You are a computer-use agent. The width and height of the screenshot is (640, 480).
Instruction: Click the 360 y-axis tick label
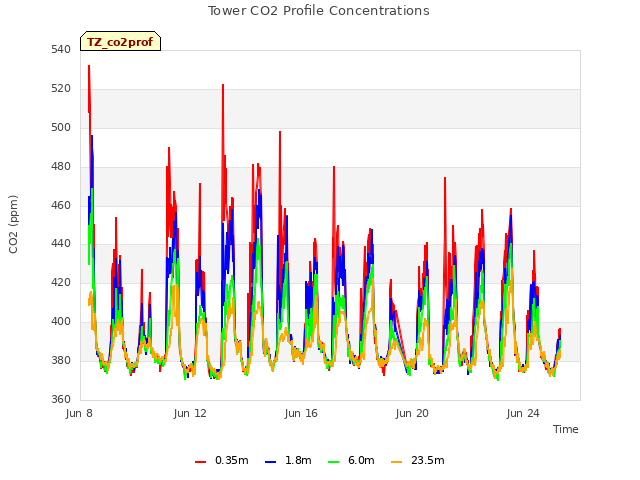61,399
